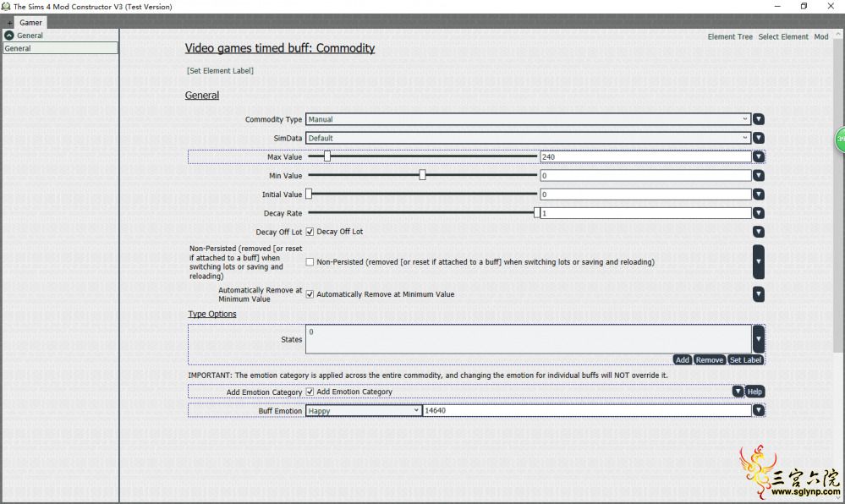Open the Element Tree menu
This screenshot has width=845, height=504.
coord(730,36)
